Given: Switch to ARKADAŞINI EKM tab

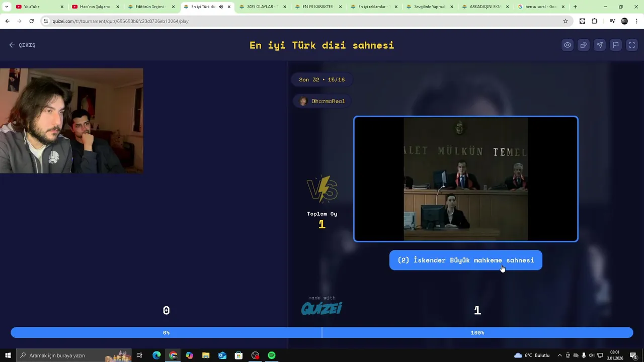Looking at the screenshot, I should coord(485,7).
